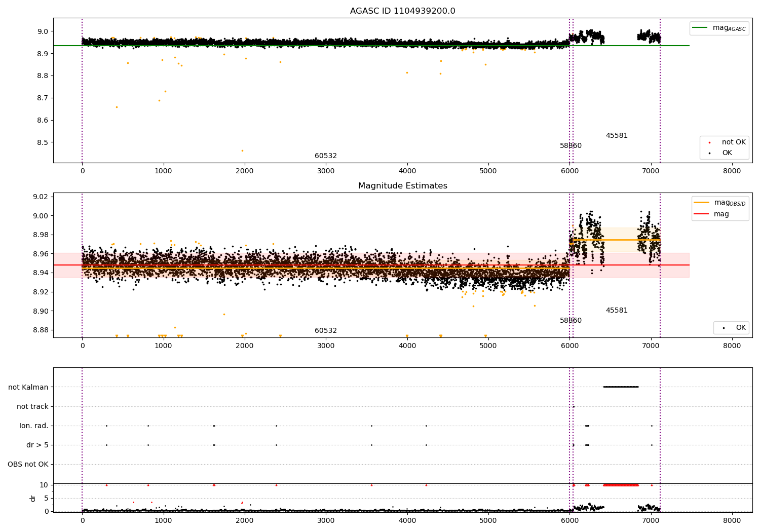Click the 8.8 y-axis tick in top plot
760x532 pixels.
tap(43, 76)
